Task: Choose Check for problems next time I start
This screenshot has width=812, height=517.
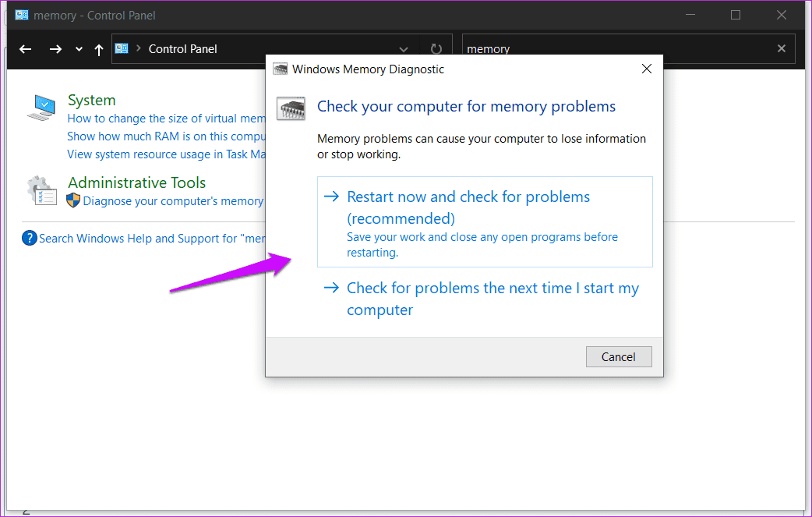Action: coord(485,299)
